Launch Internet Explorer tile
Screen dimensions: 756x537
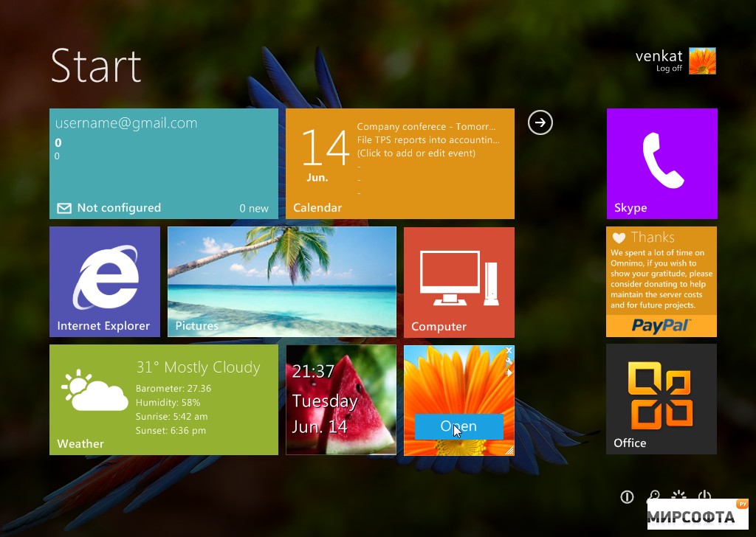point(105,282)
